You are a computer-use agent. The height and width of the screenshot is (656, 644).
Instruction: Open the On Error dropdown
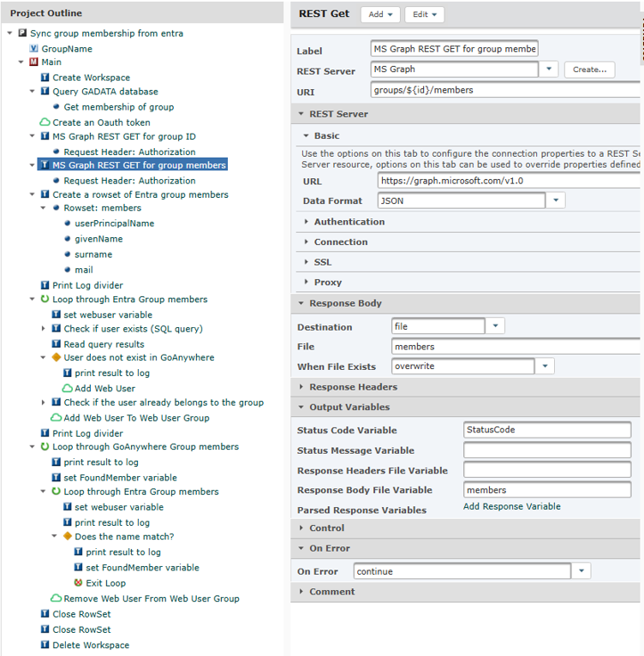(581, 571)
